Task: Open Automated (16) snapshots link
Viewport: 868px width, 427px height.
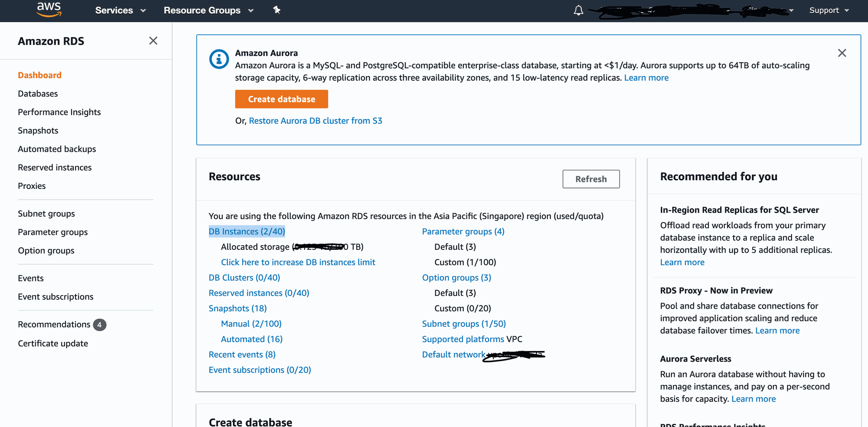Action: (251, 339)
